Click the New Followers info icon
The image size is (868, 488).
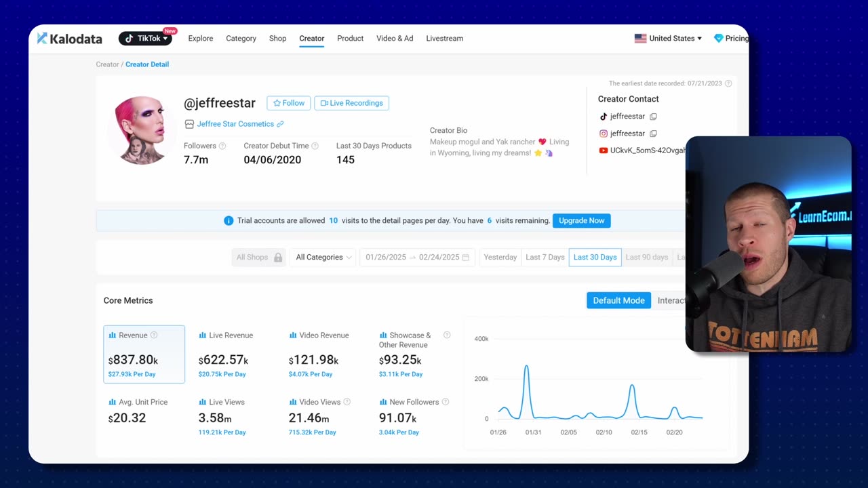coord(446,402)
